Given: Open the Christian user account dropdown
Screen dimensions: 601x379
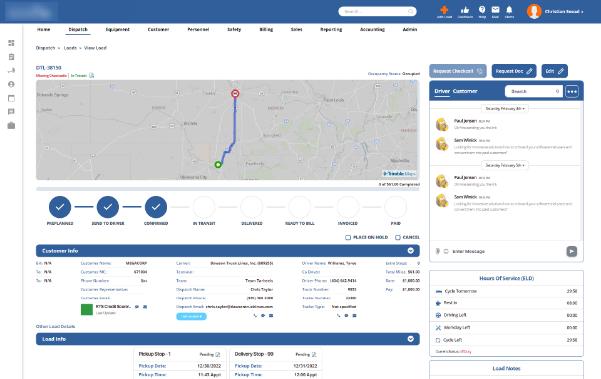Looking at the screenshot, I should 564,11.
